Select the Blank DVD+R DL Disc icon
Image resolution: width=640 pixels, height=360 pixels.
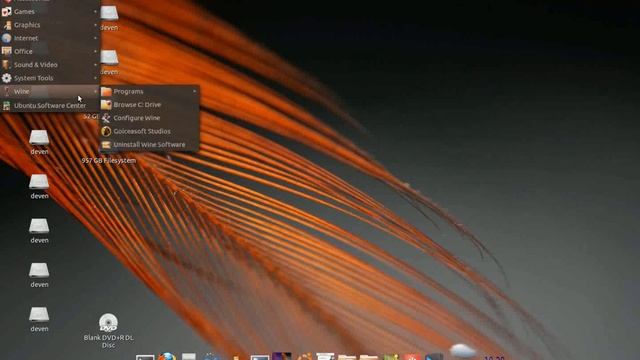(108, 323)
